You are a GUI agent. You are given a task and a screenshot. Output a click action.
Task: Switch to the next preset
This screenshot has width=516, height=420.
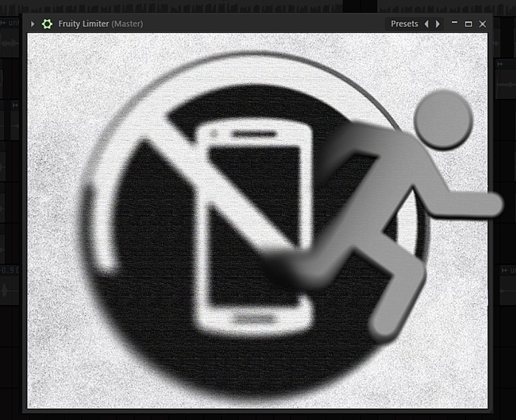coord(438,24)
